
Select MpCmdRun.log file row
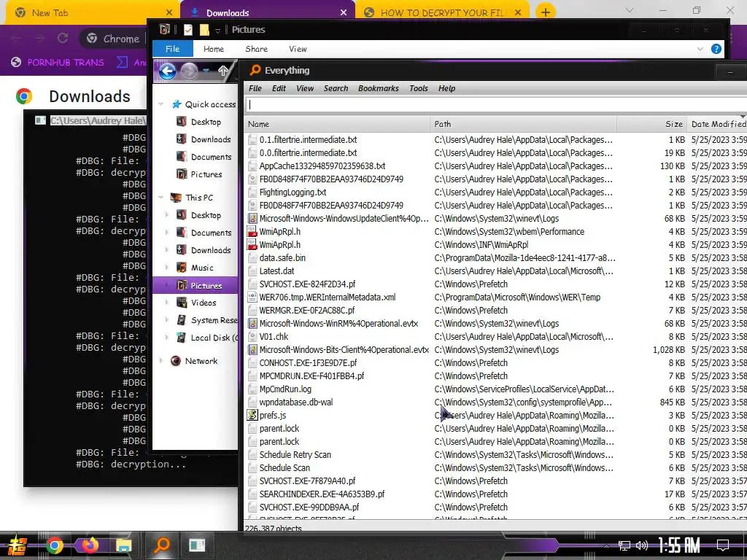coord(495,389)
